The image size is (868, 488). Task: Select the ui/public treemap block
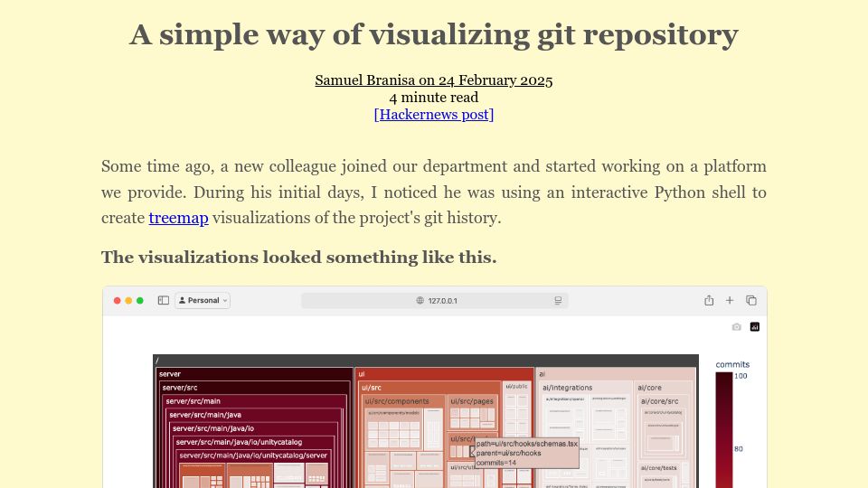coord(516,386)
